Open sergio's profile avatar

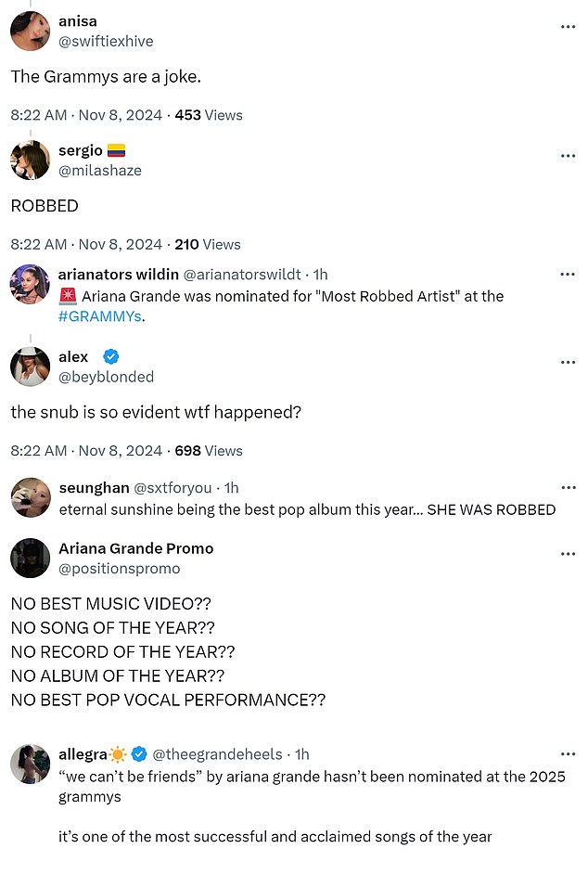coord(30,160)
